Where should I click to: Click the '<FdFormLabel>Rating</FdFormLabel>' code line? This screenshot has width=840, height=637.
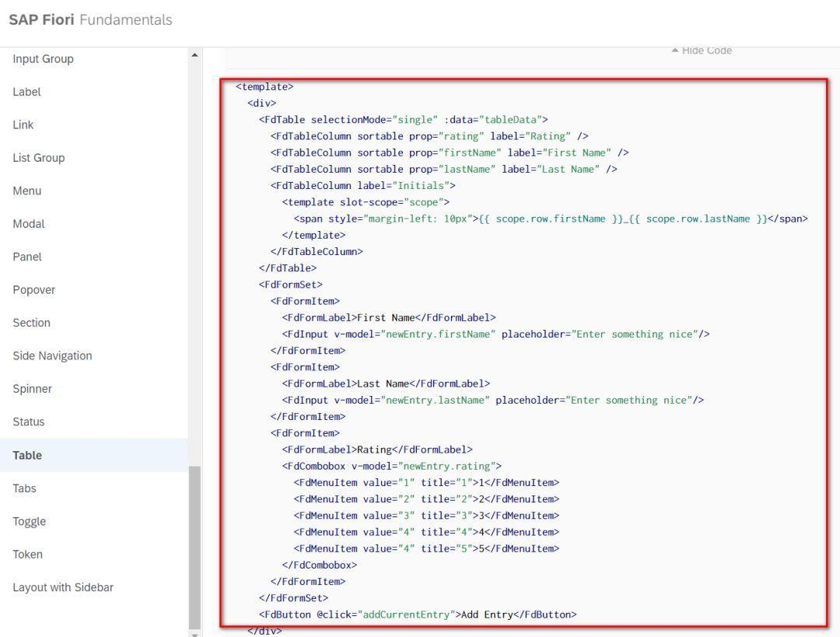[378, 450]
